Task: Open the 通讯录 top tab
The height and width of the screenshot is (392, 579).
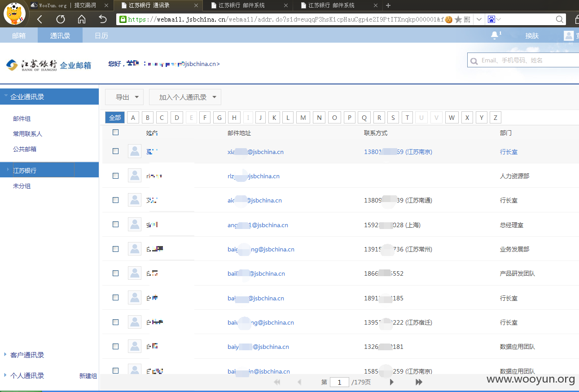Action: [x=60, y=35]
